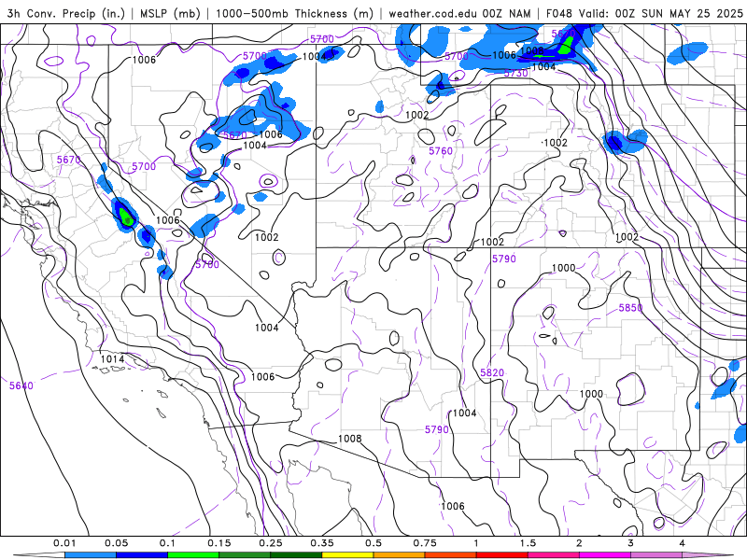
Task: Click the '0.05' legend value
Action: pyautogui.click(x=116, y=543)
